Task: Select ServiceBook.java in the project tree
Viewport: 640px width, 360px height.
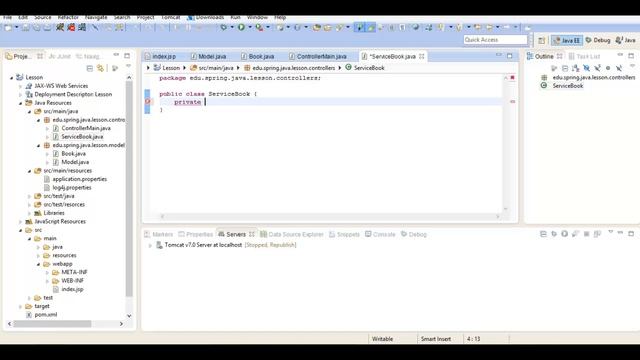Action: click(x=82, y=137)
